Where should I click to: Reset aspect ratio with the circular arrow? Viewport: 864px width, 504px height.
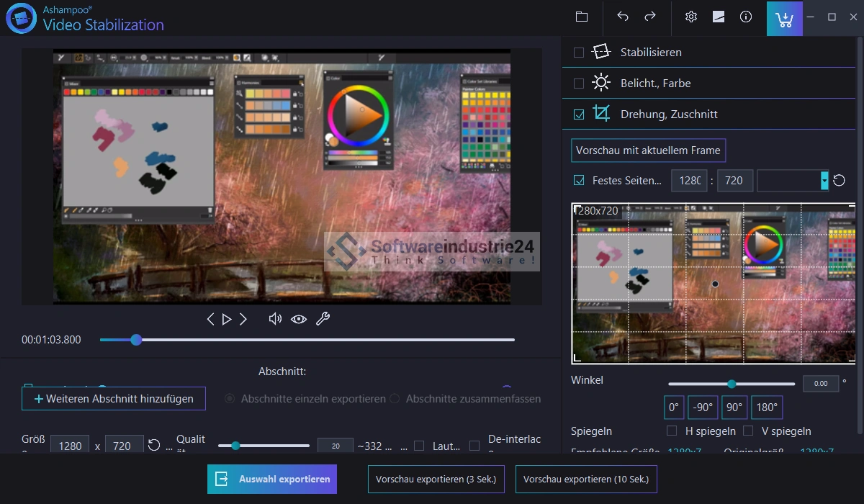839,181
